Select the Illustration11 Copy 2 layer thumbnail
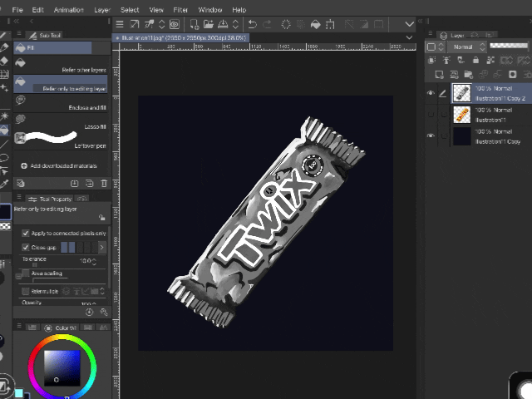532x399 pixels. click(462, 93)
